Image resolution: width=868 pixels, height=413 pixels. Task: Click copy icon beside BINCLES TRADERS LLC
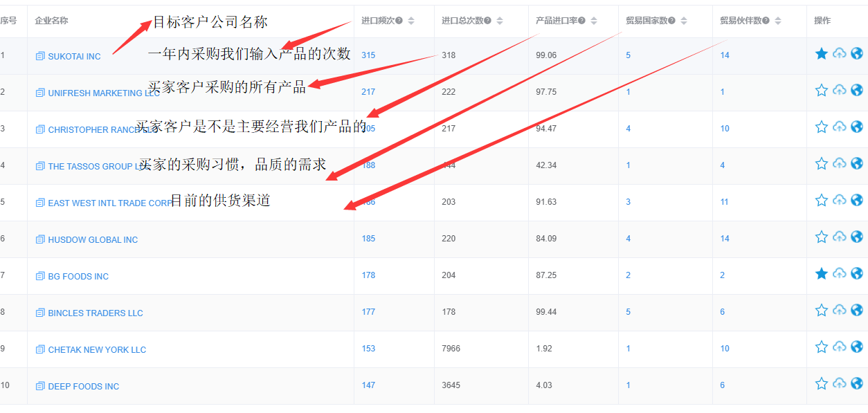pos(40,313)
